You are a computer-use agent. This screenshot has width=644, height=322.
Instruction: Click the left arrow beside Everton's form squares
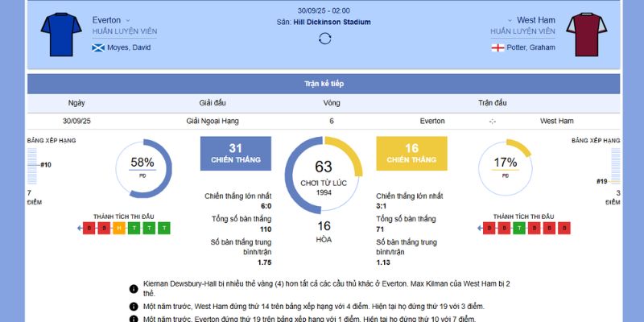pyautogui.click(x=79, y=228)
